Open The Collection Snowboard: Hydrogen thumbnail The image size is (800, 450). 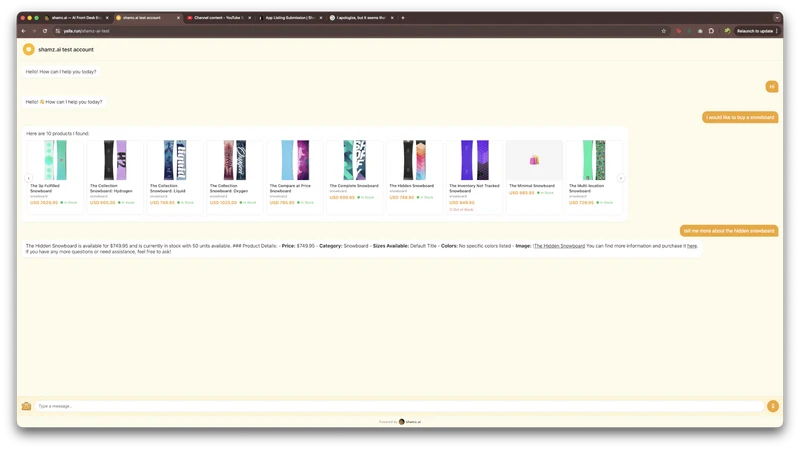coord(115,160)
